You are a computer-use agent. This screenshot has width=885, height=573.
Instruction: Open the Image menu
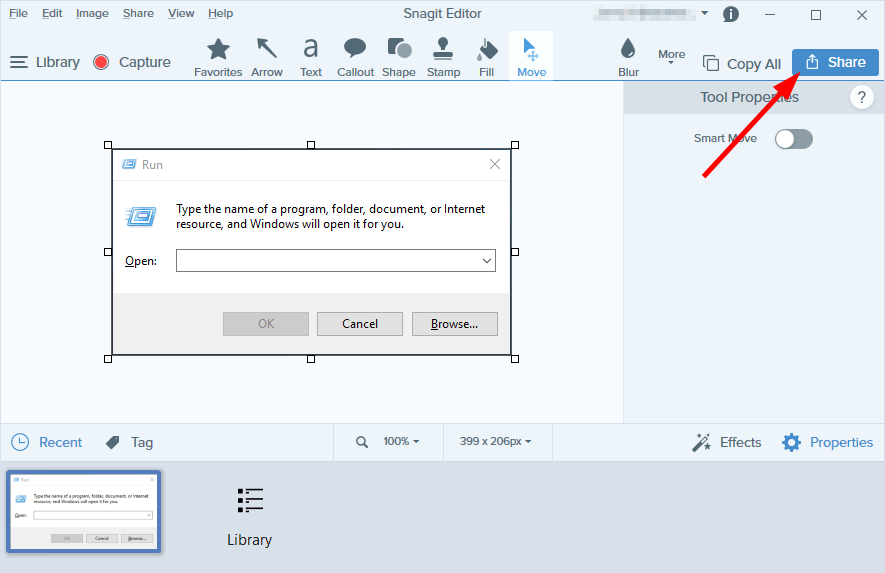pos(92,13)
